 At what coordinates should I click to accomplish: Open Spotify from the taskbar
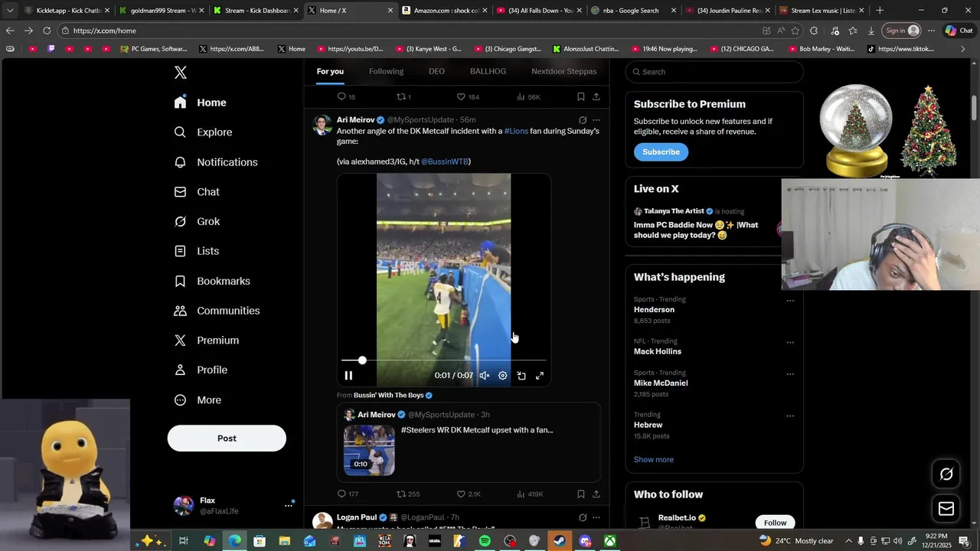pyautogui.click(x=485, y=541)
